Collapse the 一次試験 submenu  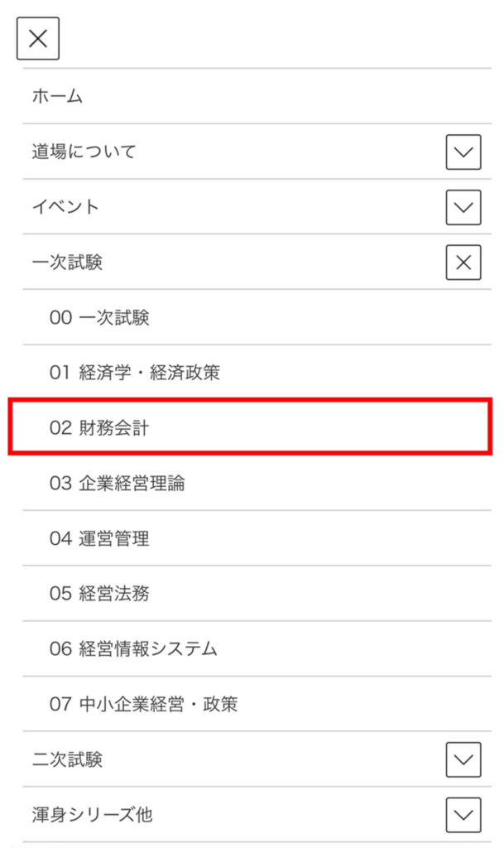(x=463, y=263)
